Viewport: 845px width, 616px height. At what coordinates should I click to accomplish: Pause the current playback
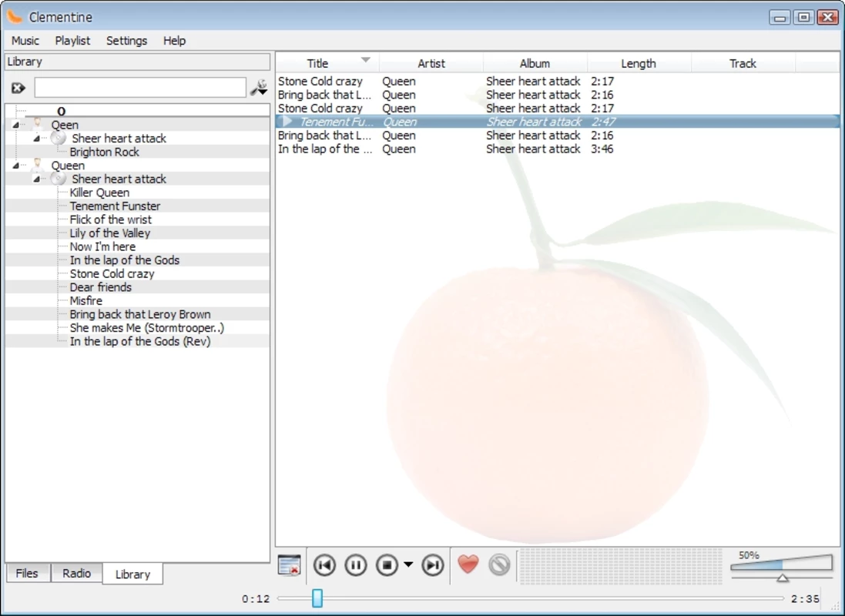tap(356, 565)
